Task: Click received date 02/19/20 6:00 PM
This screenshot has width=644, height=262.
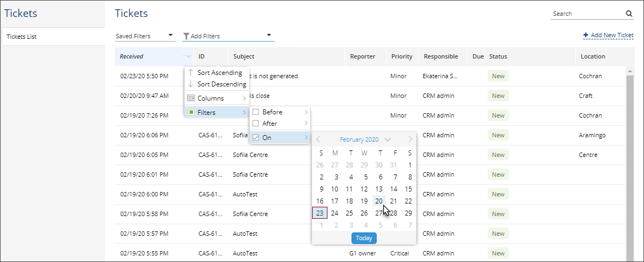Action: [144, 194]
